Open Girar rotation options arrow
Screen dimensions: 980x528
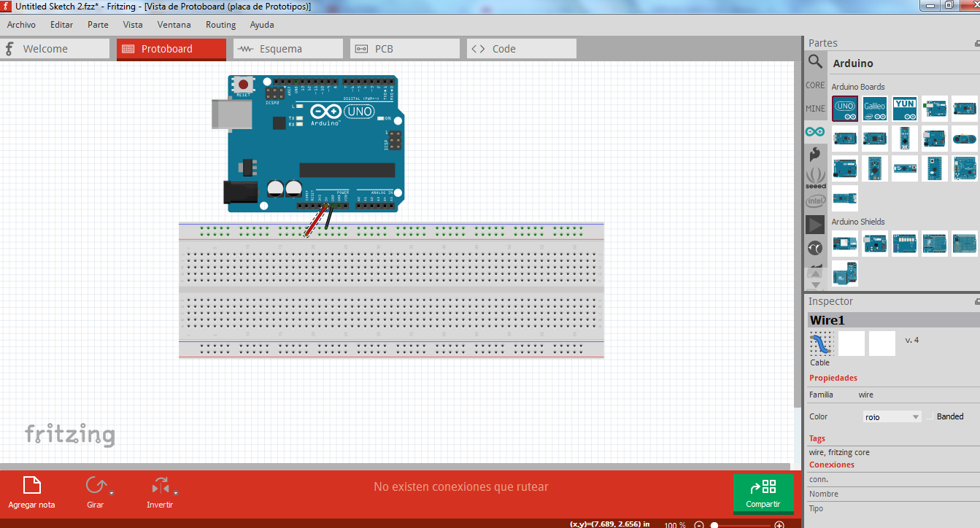[111, 493]
